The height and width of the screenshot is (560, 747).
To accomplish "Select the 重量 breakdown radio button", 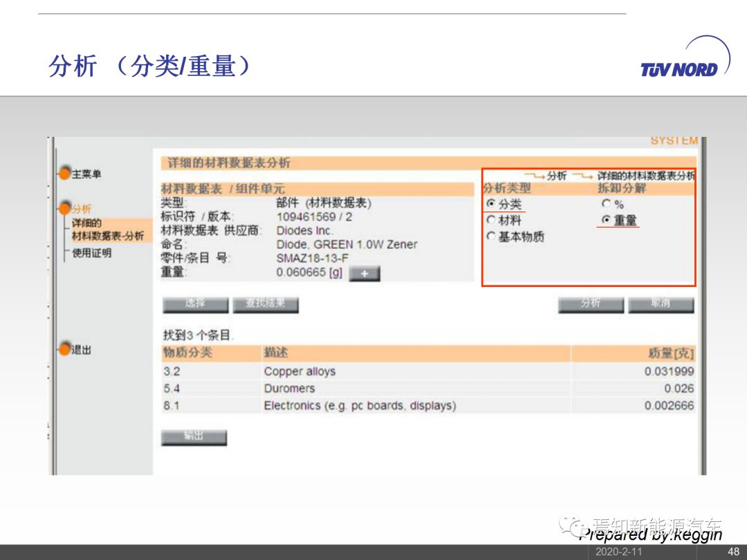I will [x=606, y=220].
